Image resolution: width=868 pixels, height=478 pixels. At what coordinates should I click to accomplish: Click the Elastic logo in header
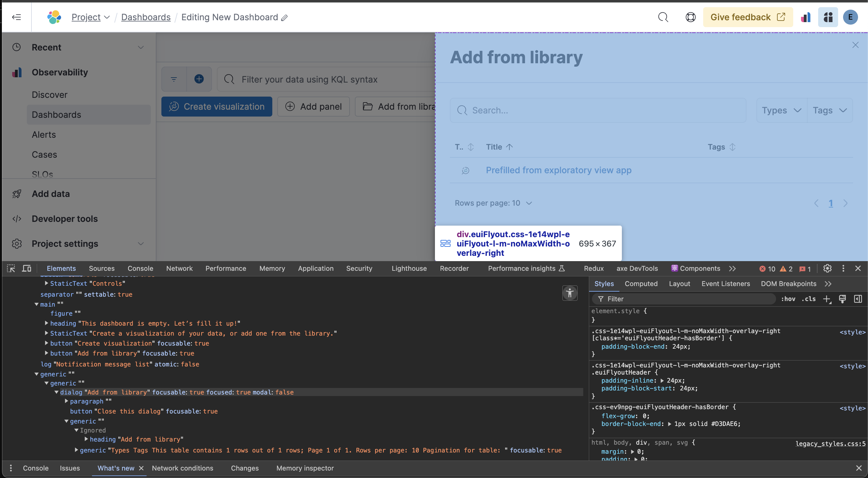pyautogui.click(x=54, y=17)
